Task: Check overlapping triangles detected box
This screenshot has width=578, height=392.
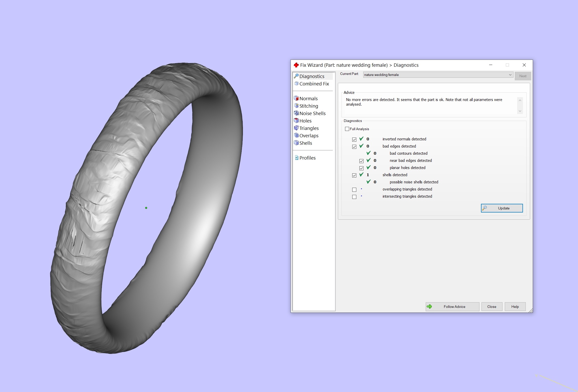Action: point(354,190)
